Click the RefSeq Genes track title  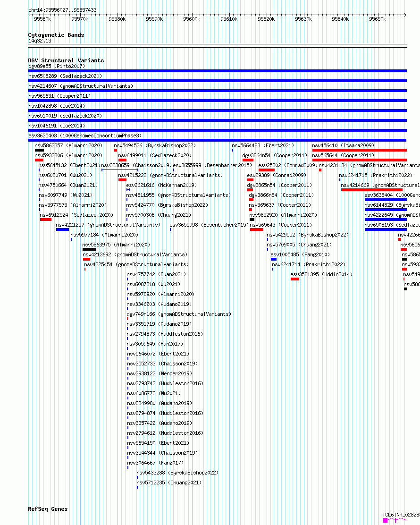pos(48,509)
